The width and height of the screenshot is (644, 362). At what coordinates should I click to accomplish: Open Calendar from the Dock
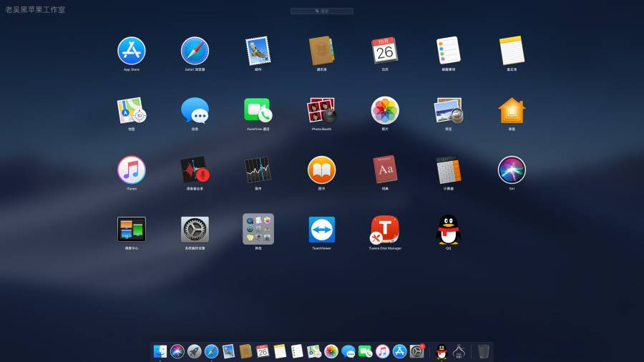[263, 351]
